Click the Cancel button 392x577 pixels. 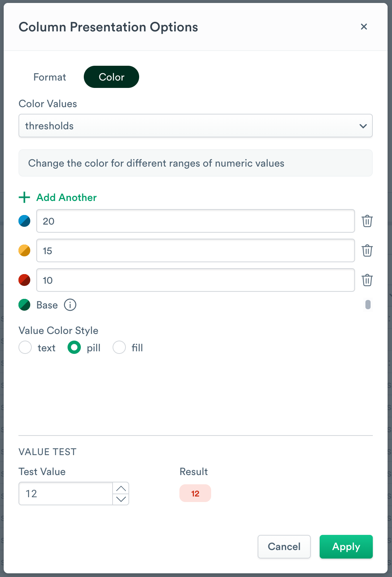point(284,547)
